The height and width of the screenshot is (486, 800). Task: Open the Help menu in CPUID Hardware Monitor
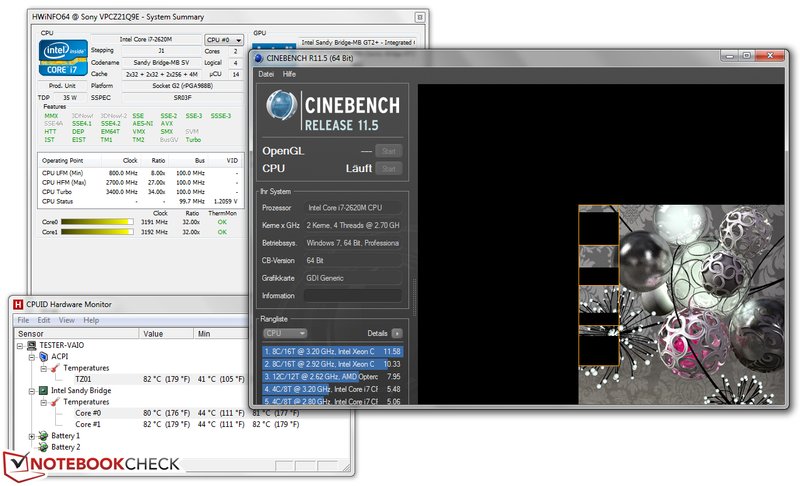[91, 320]
